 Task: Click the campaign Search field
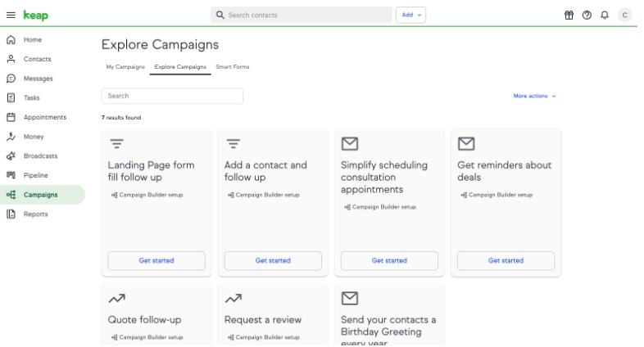point(172,96)
